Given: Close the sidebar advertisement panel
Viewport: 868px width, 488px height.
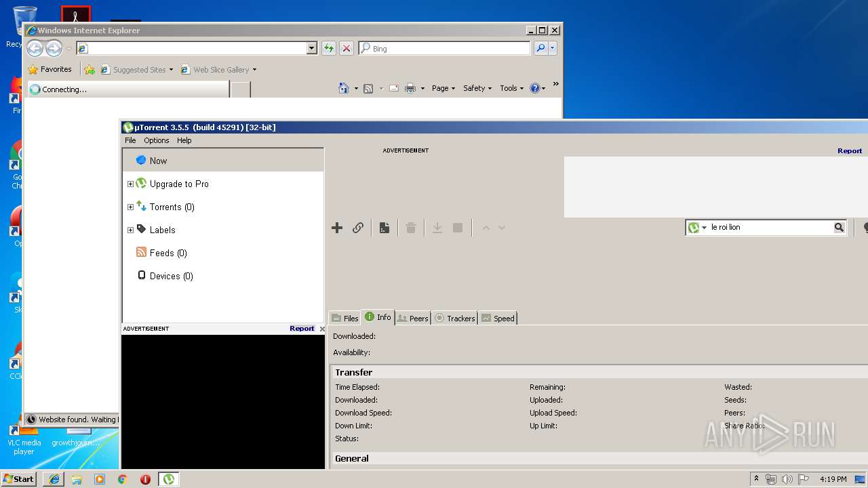Looking at the screenshot, I should pyautogui.click(x=322, y=329).
